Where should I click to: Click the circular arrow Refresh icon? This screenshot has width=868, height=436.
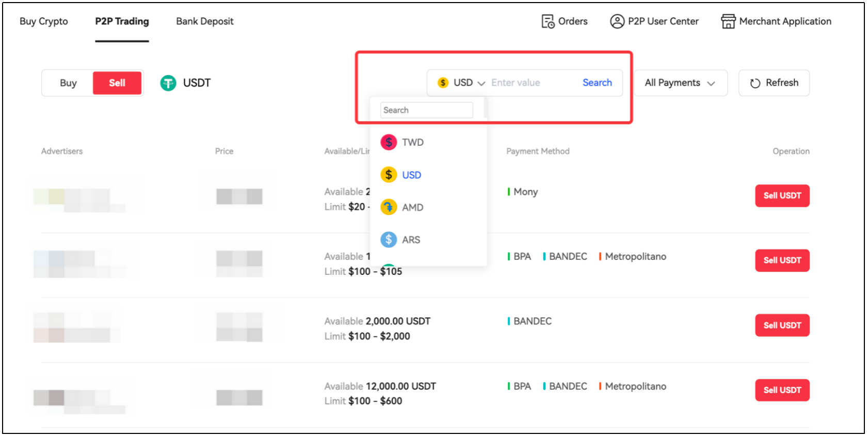tap(755, 83)
